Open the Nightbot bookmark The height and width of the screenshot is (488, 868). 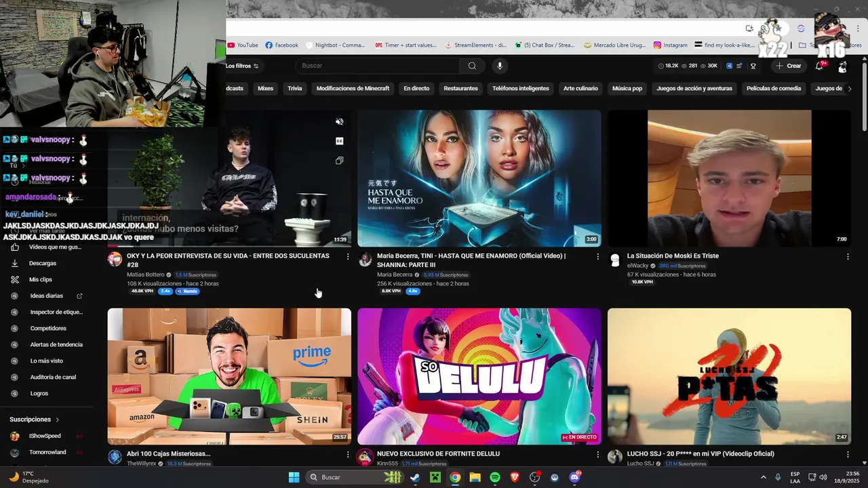click(336, 45)
